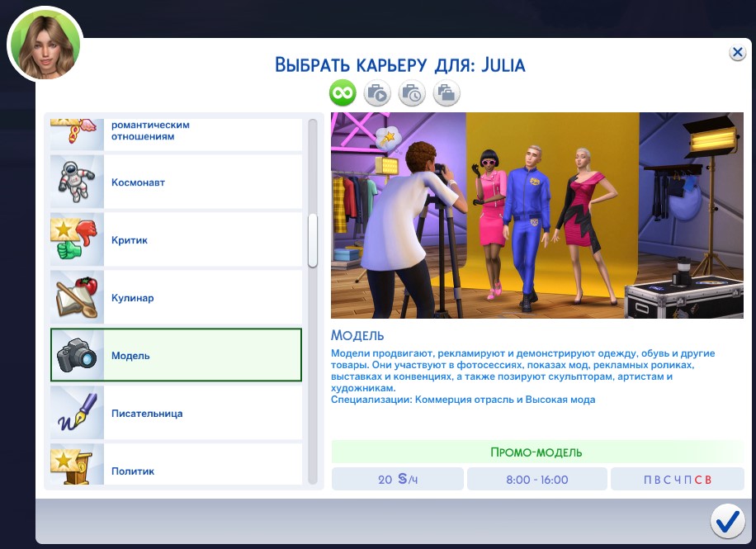
Task: Toggle the double briefcase careers filter
Action: coord(446,92)
